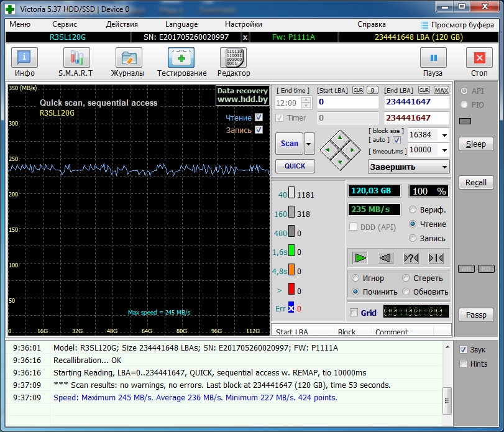Image resolution: width=504 pixels, height=432 pixels.
Task: Open the Действия menu
Action: [122, 24]
